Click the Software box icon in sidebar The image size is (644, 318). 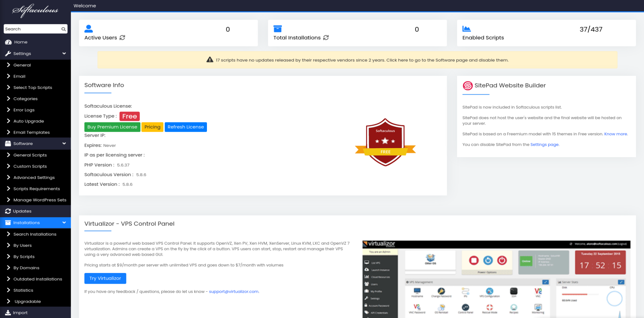(8, 143)
